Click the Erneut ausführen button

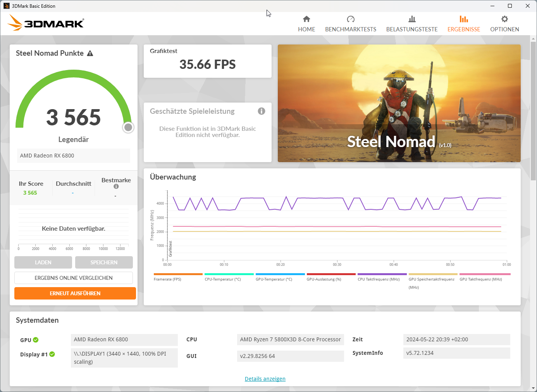pyautogui.click(x=75, y=293)
